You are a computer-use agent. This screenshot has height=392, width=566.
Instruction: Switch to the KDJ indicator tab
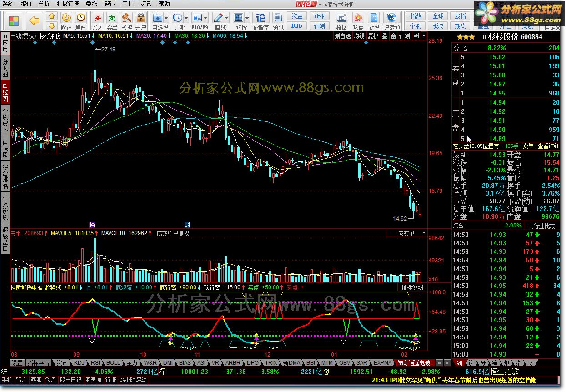(x=79, y=363)
